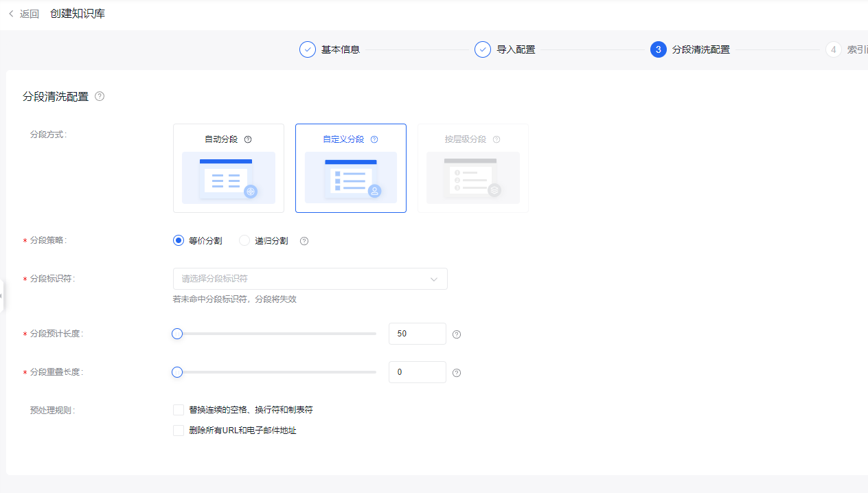
Task: Select the 等价分割 radio button
Action: click(177, 240)
